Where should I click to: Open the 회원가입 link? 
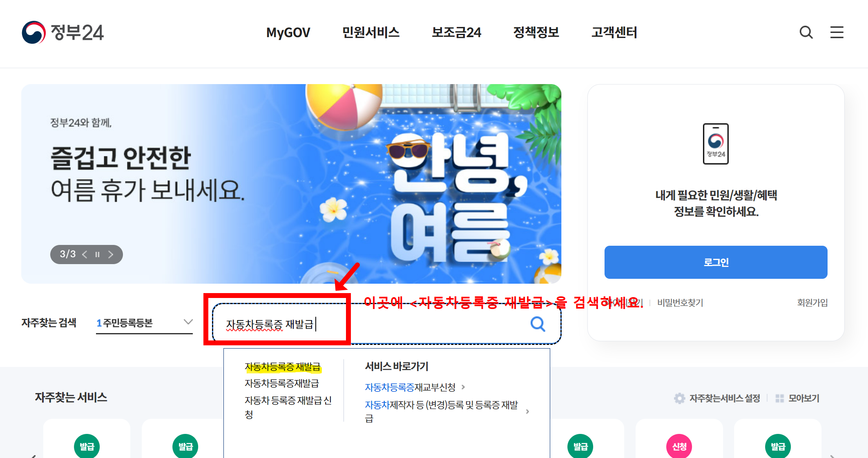click(x=812, y=302)
